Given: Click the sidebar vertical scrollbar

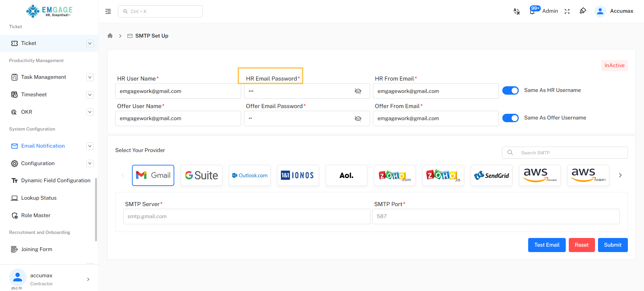Looking at the screenshot, I should (x=96, y=209).
